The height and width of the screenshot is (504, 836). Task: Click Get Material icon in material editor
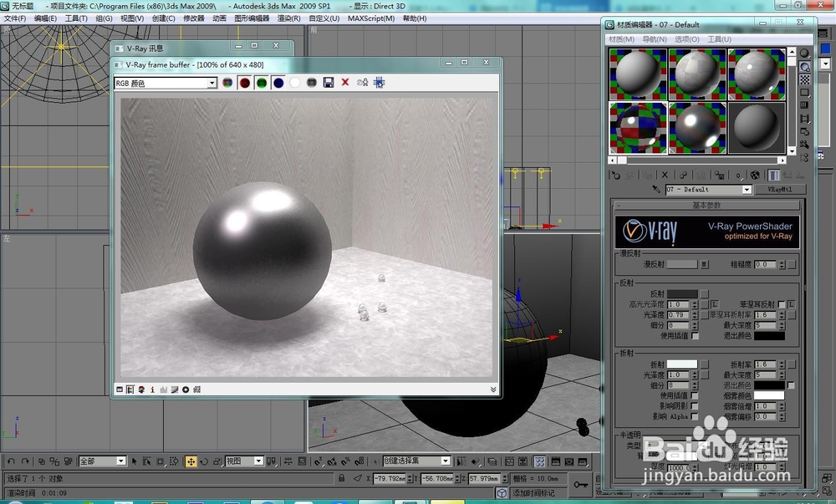616,175
